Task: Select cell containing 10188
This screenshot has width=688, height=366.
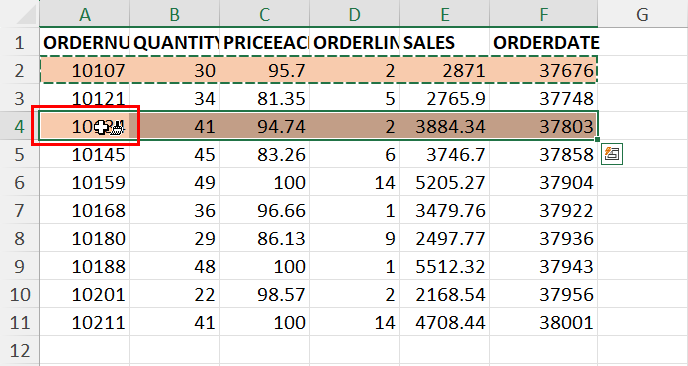Action: click(85, 267)
